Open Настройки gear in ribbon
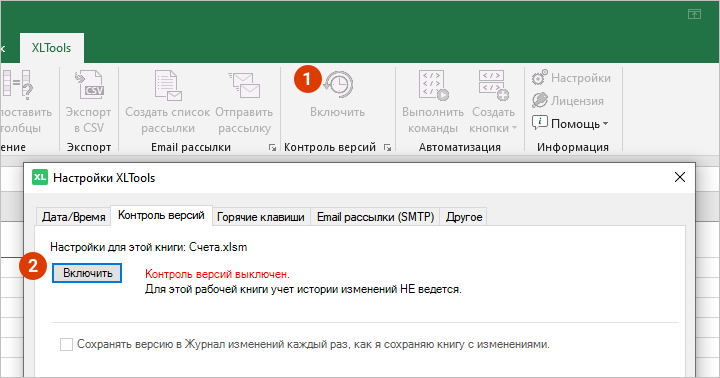 [x=571, y=78]
